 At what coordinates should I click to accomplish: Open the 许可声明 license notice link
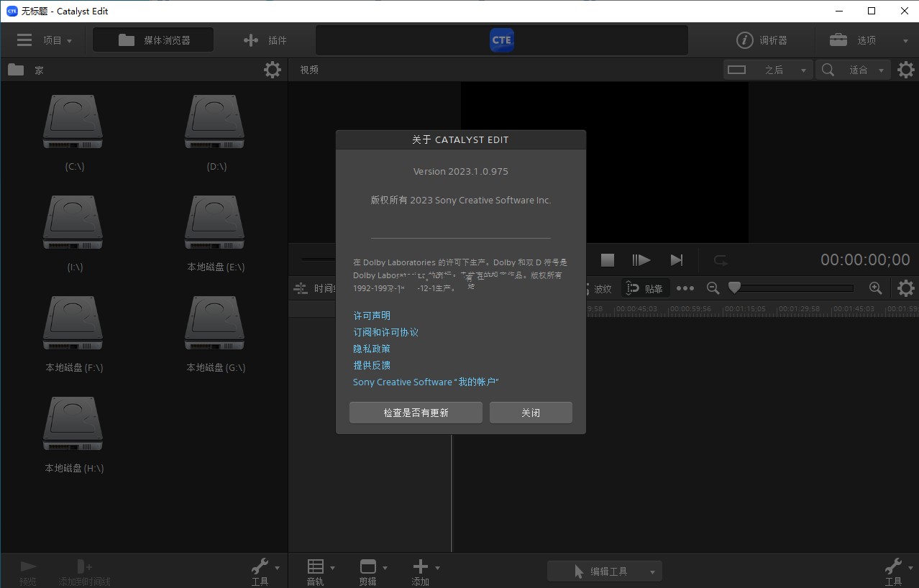click(372, 316)
